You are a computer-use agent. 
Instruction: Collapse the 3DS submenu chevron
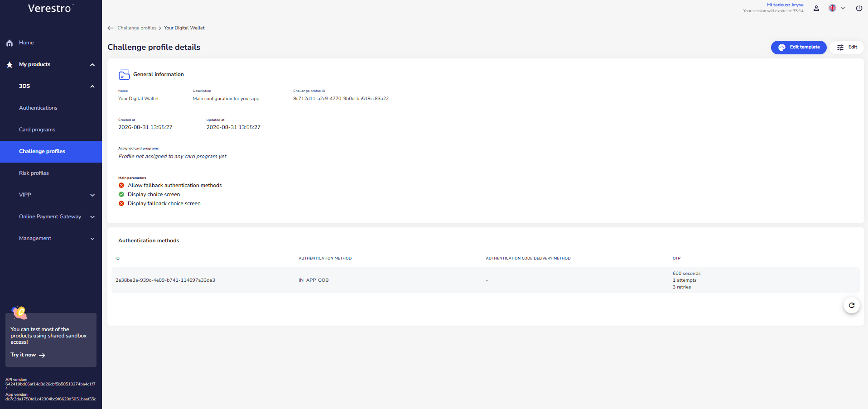coord(92,87)
